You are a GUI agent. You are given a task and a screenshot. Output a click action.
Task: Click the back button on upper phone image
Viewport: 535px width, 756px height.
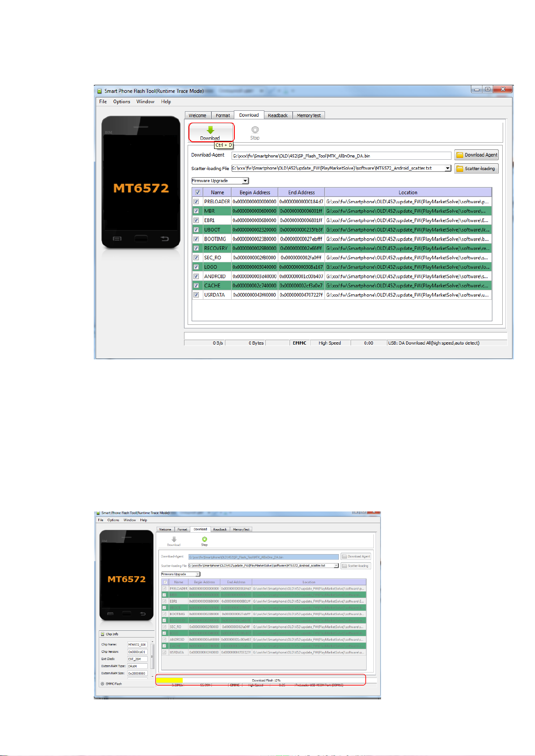coord(165,239)
